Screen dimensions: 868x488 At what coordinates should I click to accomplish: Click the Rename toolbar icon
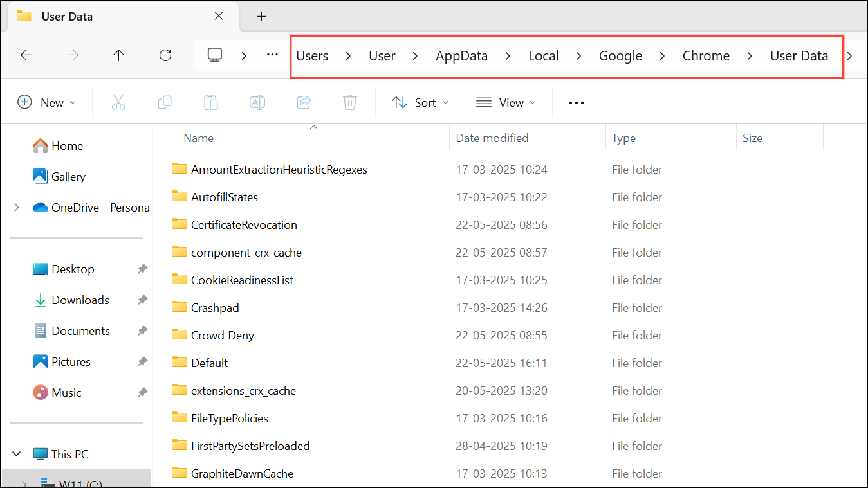[x=257, y=102]
